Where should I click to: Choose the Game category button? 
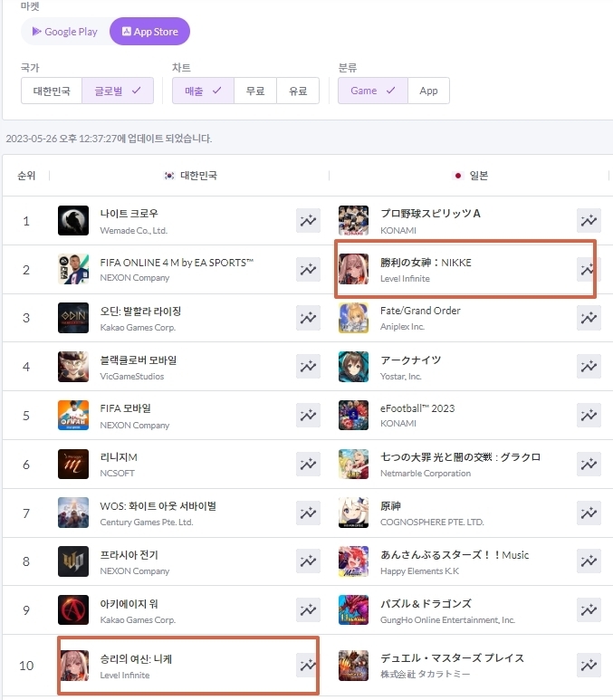click(373, 91)
